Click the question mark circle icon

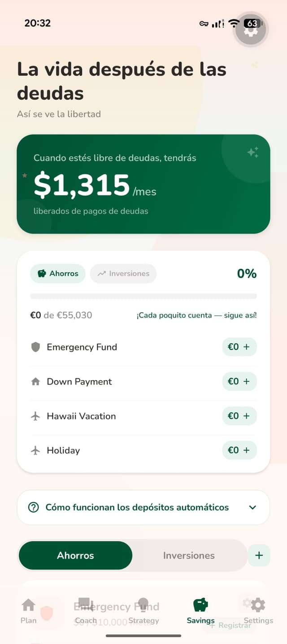tap(35, 507)
